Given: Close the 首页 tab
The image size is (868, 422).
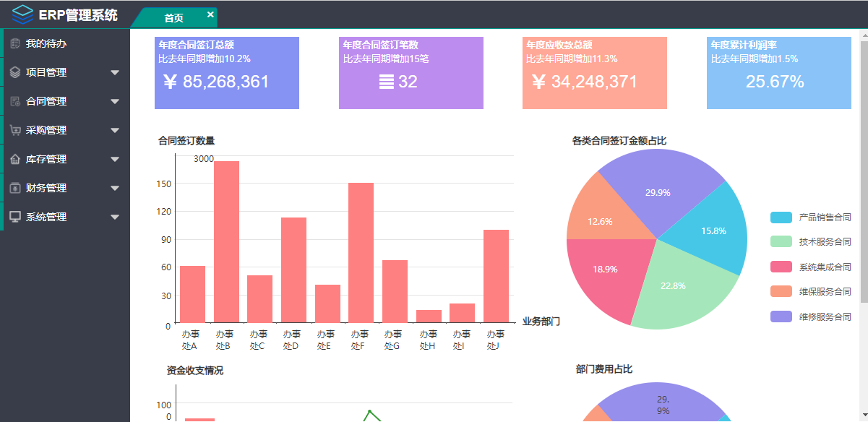Looking at the screenshot, I should tap(210, 14).
